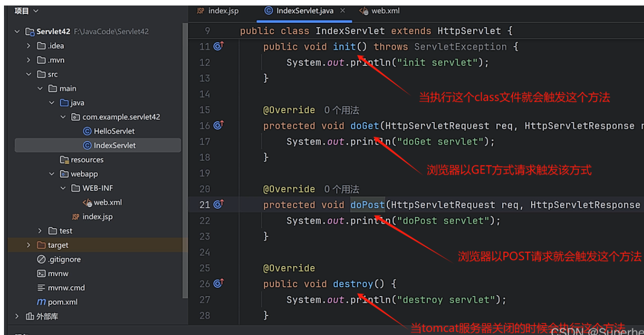Click the HelloServlet class icon
The height and width of the screenshot is (335, 644).
point(87,131)
